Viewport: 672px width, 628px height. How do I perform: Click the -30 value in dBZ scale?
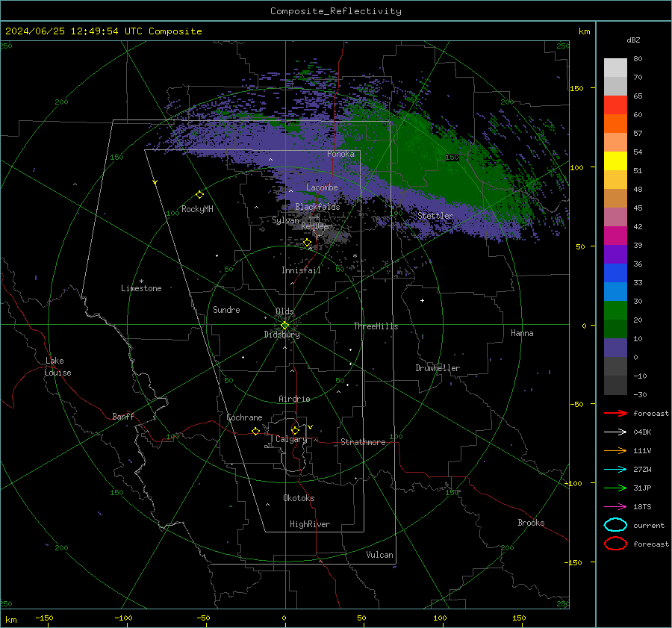click(x=640, y=394)
